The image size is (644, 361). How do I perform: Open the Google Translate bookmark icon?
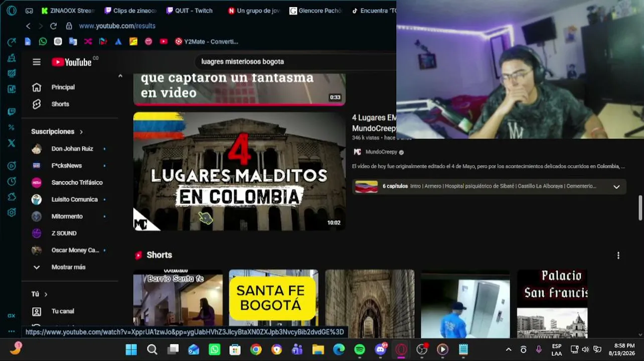(73, 42)
